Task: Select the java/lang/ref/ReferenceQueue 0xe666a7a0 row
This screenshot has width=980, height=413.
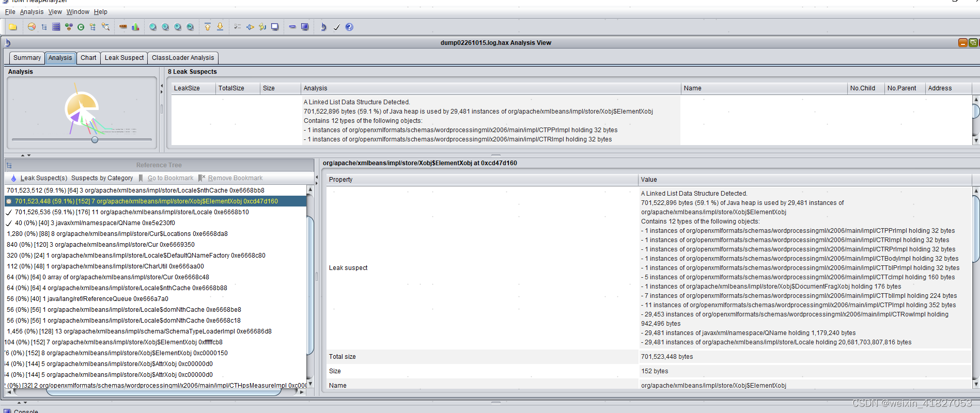Action: click(155, 299)
